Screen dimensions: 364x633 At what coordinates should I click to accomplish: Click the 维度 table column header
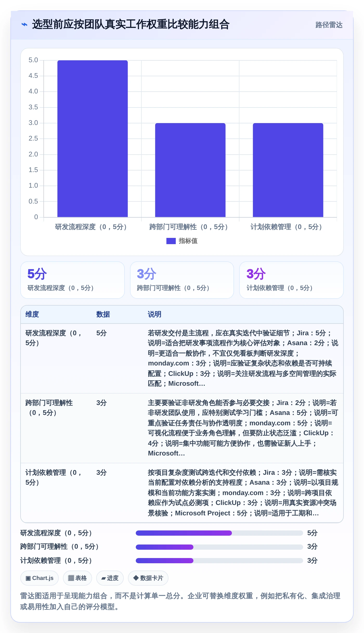pyautogui.click(x=32, y=314)
